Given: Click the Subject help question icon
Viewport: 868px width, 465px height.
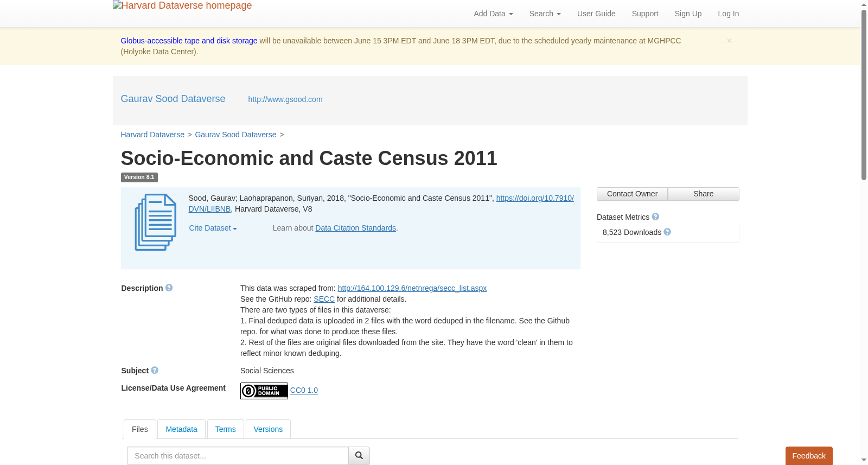Looking at the screenshot, I should 155,370.
